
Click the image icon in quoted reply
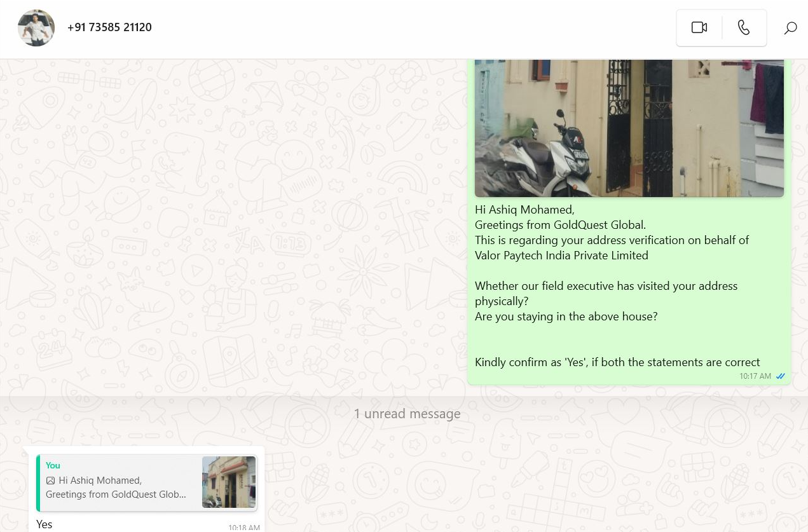[50, 481]
